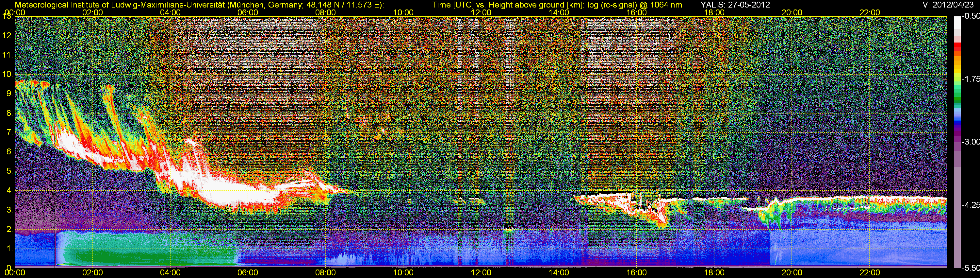Click the 10:00 label on the bottom time axis
The width and height of the screenshot is (980, 278).
pos(403,273)
